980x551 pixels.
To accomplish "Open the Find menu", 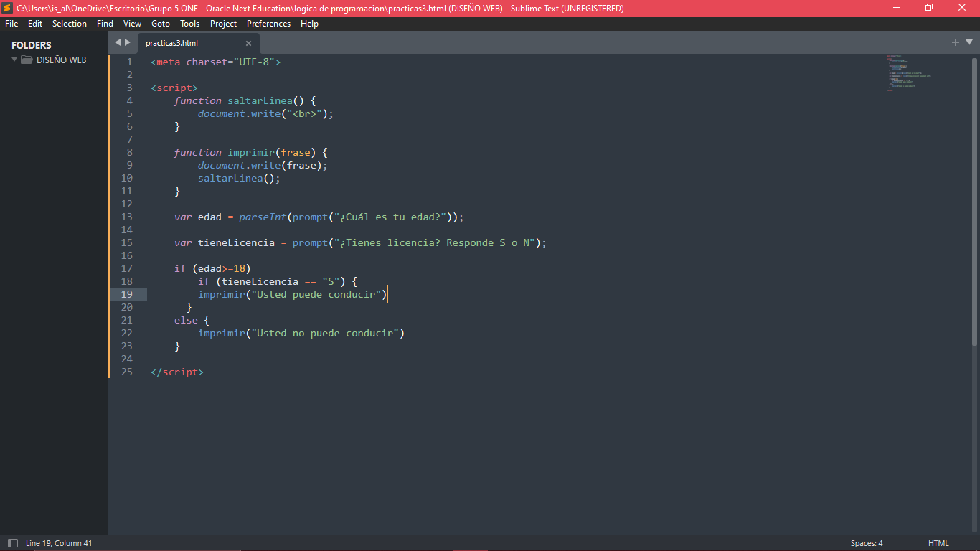I will (x=105, y=24).
